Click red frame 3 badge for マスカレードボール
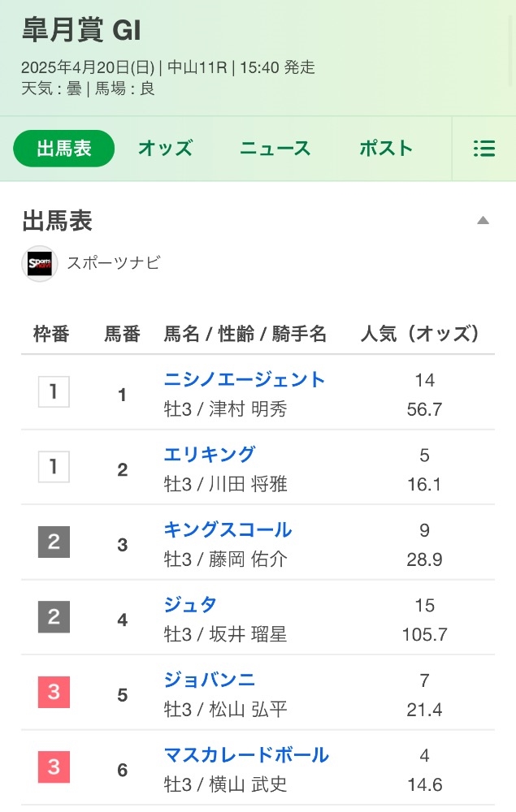Image resolution: width=516 pixels, height=812 pixels. (54, 767)
